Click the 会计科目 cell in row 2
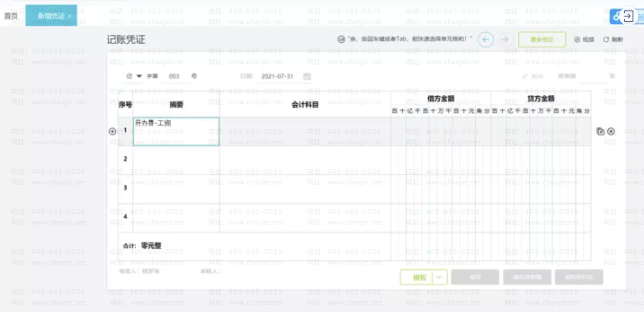This screenshot has width=644, height=312. tap(305, 160)
